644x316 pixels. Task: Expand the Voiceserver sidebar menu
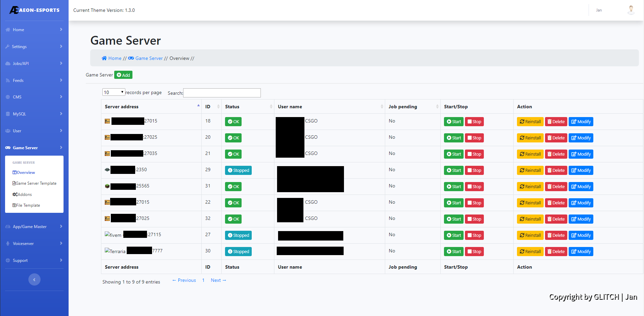[x=34, y=244]
